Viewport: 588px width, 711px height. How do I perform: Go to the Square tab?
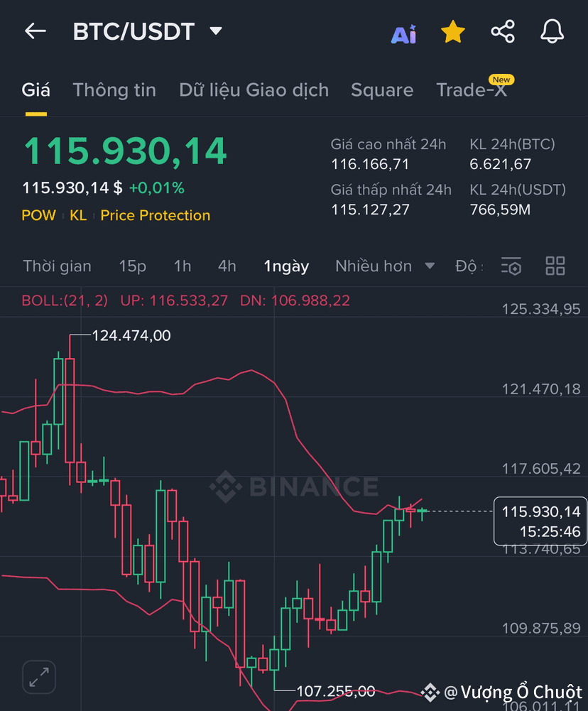[x=382, y=89]
